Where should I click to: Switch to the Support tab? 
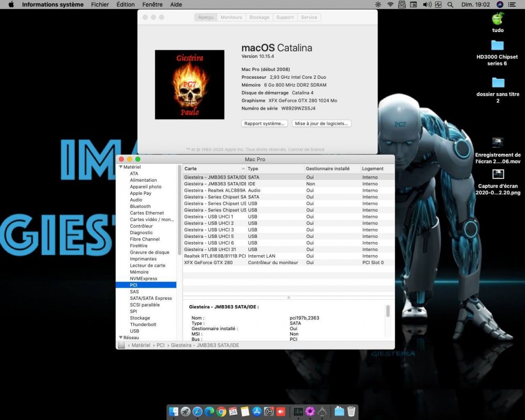285,17
